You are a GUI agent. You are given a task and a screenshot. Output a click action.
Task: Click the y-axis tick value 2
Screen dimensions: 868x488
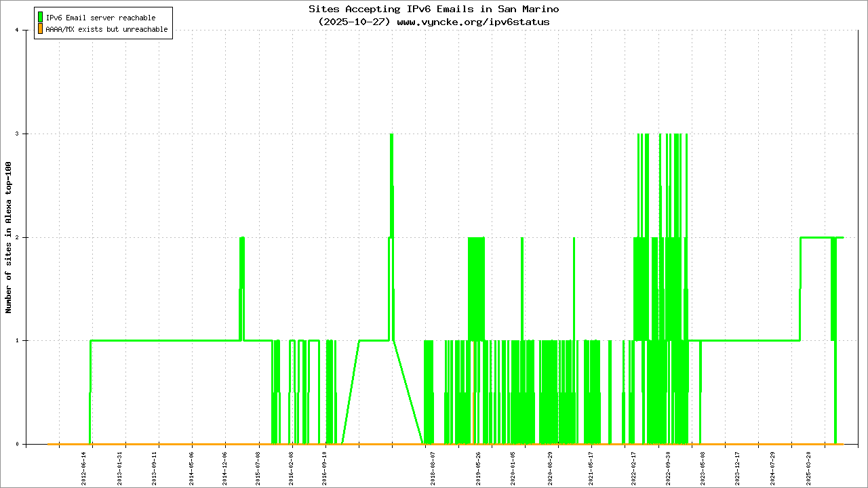(x=26, y=237)
